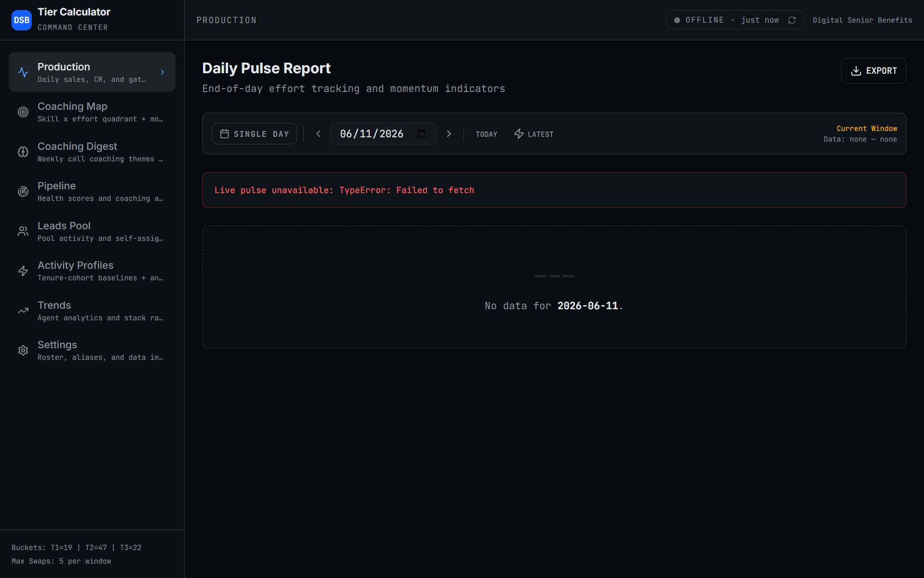The height and width of the screenshot is (578, 924).
Task: Click the 'Data: none — none' text
Action: coord(860,139)
